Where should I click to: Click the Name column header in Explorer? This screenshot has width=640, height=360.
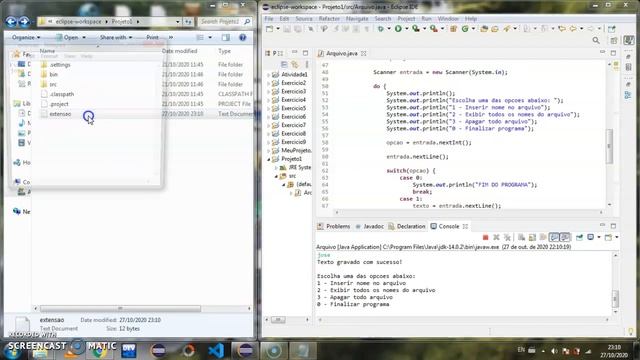(47, 51)
